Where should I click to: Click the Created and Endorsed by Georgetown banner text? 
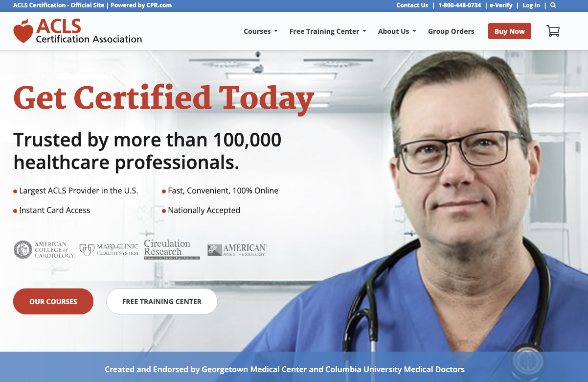coord(285,369)
